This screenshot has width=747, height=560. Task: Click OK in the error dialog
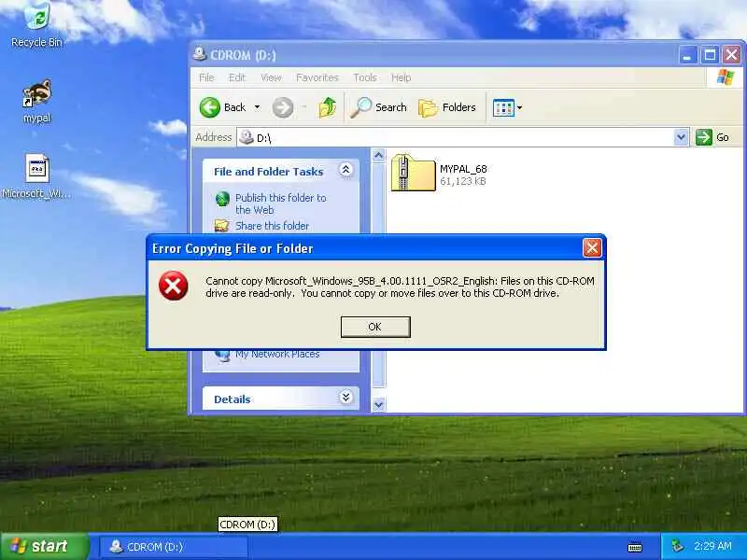[375, 327]
